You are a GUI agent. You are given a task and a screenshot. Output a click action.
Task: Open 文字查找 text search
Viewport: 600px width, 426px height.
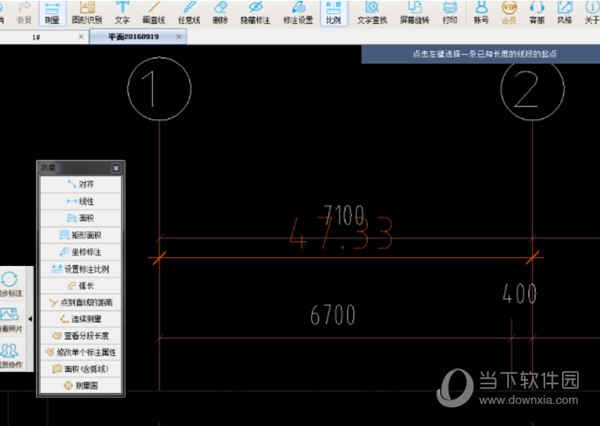[x=372, y=13]
